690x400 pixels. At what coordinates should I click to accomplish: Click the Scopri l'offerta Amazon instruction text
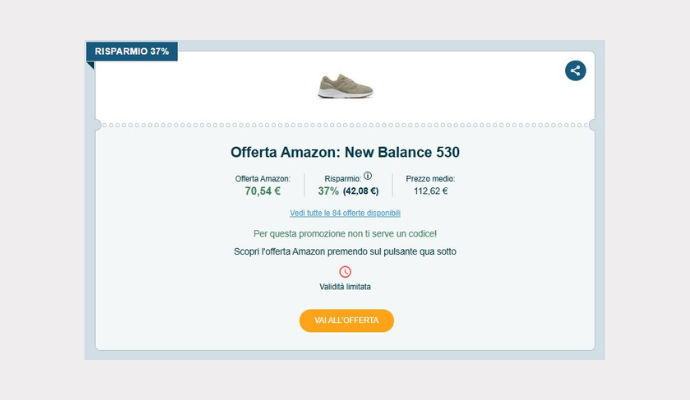(345, 252)
